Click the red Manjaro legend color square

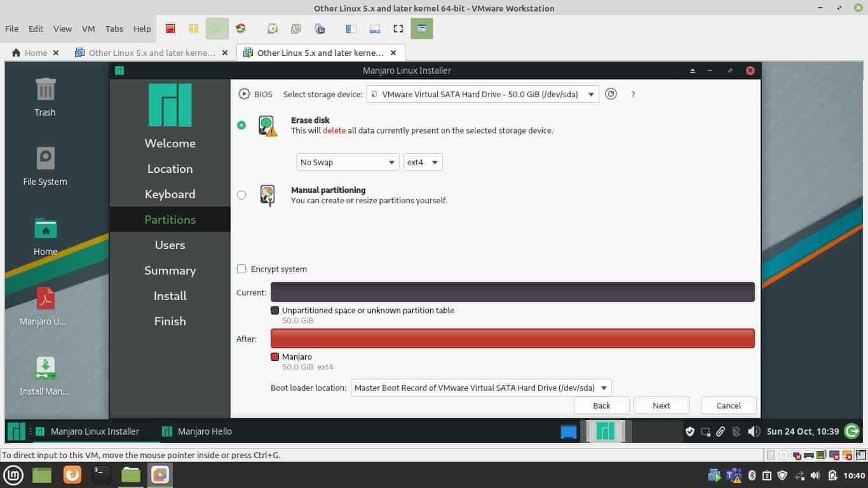coord(275,357)
